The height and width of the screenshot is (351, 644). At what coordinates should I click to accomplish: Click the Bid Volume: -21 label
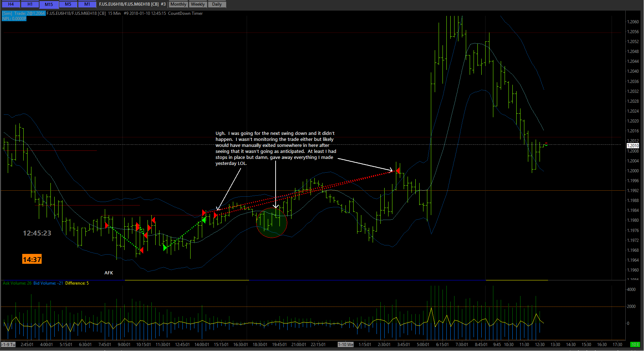pos(48,283)
